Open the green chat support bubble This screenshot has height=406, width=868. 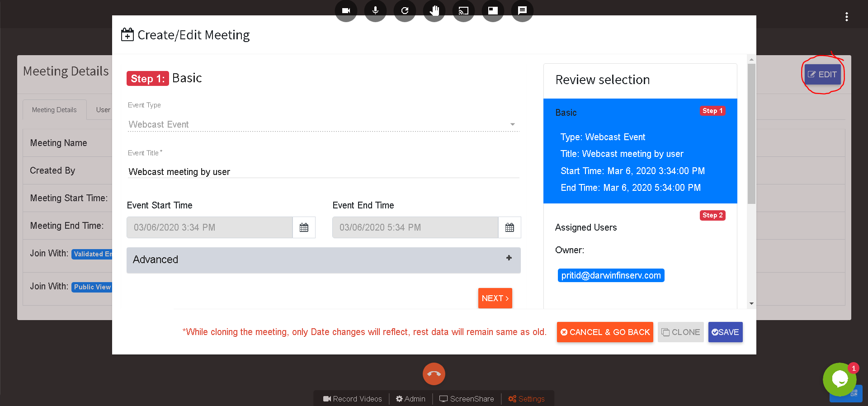click(840, 379)
